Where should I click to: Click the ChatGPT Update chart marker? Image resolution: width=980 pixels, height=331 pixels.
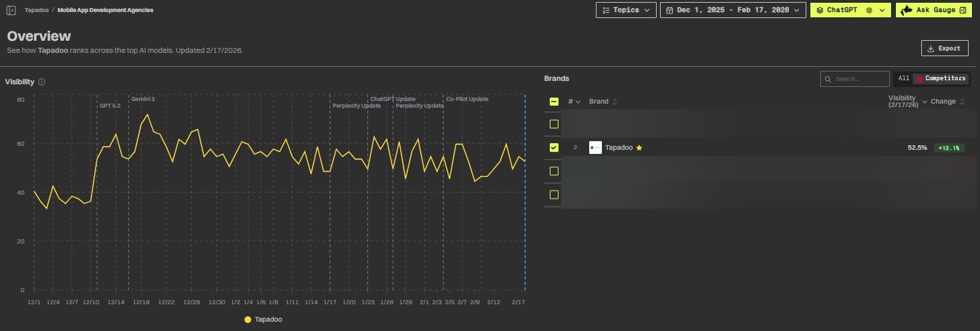[x=393, y=99]
